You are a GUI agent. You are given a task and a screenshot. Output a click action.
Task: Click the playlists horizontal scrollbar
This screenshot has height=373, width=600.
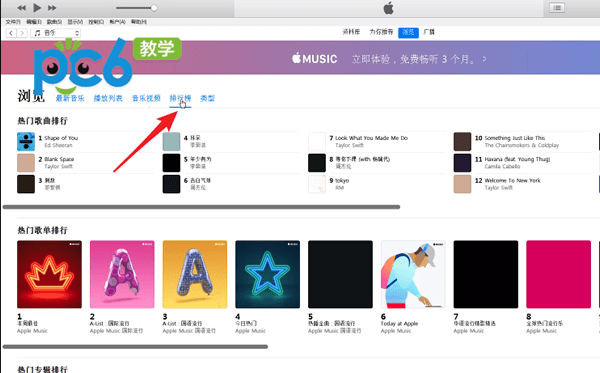coord(135,347)
